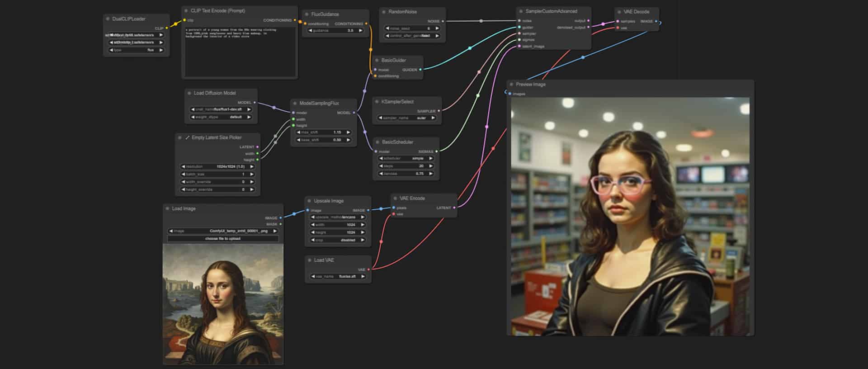The image size is (868, 369).
Task: Click the width_override field in Empty Latent Size Picker
Action: coord(217,182)
